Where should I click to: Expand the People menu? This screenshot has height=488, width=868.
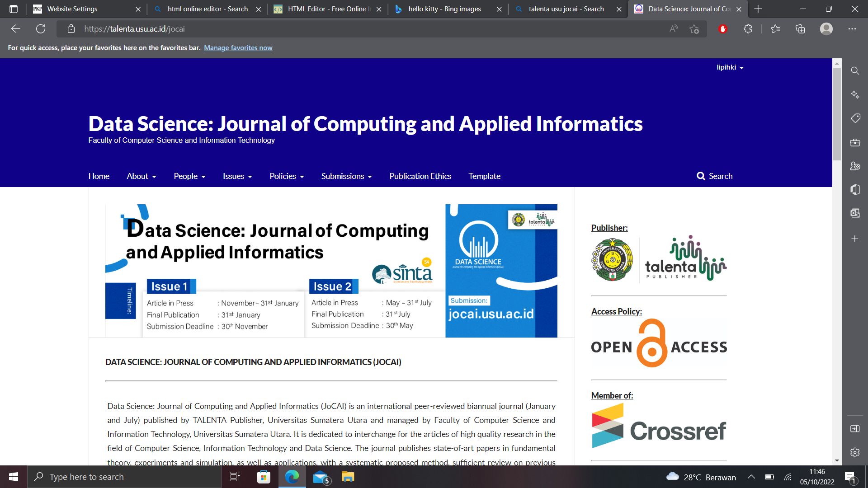click(190, 176)
